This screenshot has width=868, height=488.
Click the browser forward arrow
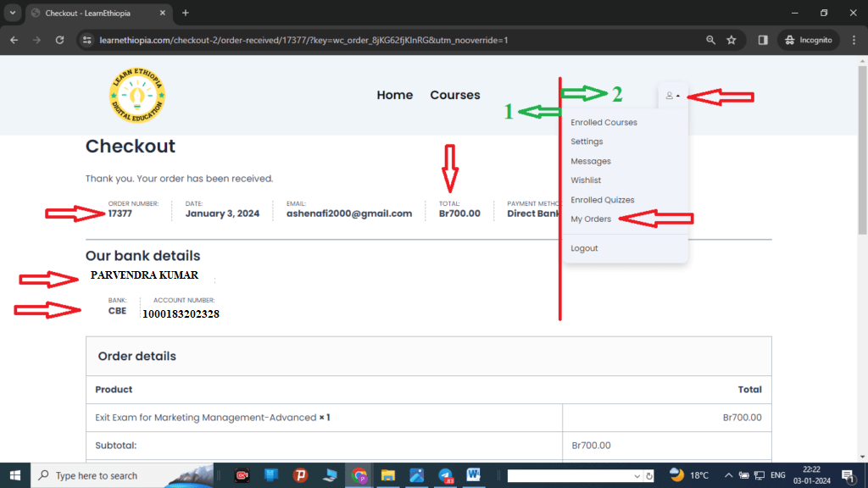pyautogui.click(x=36, y=40)
